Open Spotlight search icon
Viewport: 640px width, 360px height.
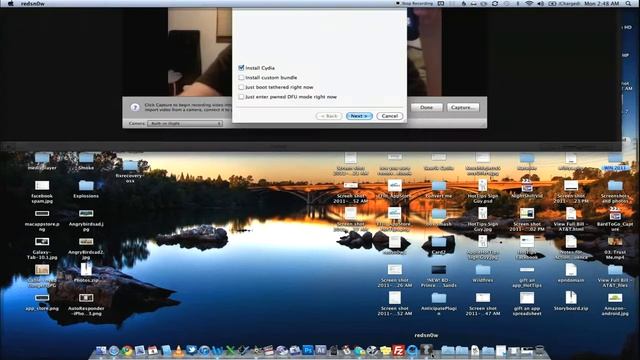[x=629, y=3]
